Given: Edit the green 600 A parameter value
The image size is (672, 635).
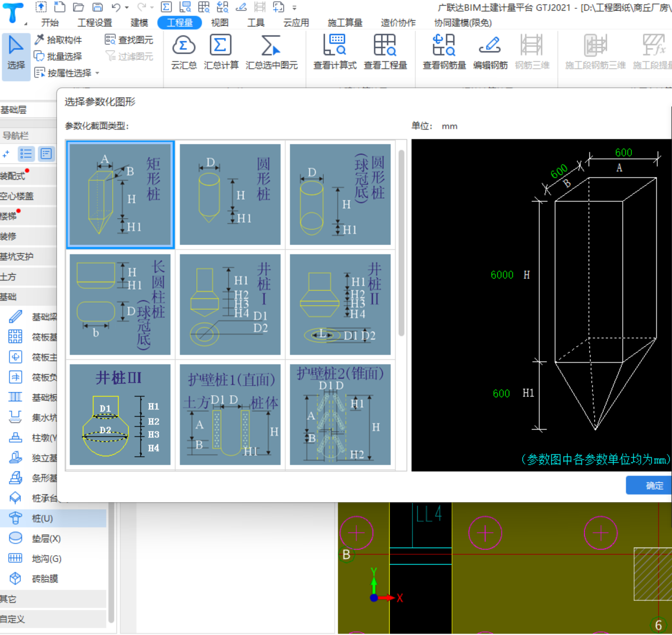Looking at the screenshot, I should 624,153.
